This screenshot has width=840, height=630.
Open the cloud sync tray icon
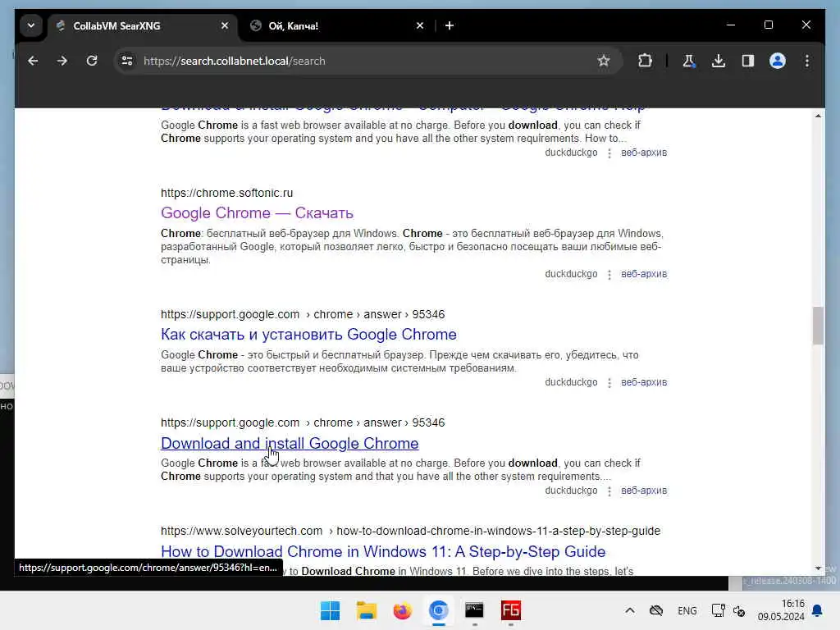tap(656, 610)
